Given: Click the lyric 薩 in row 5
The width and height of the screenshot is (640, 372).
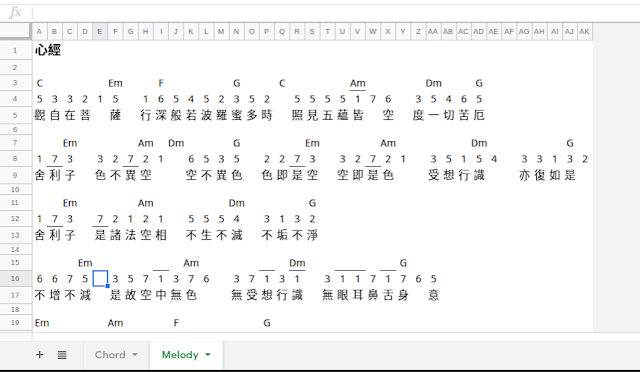Looking at the screenshot, I should pyautogui.click(x=116, y=115).
